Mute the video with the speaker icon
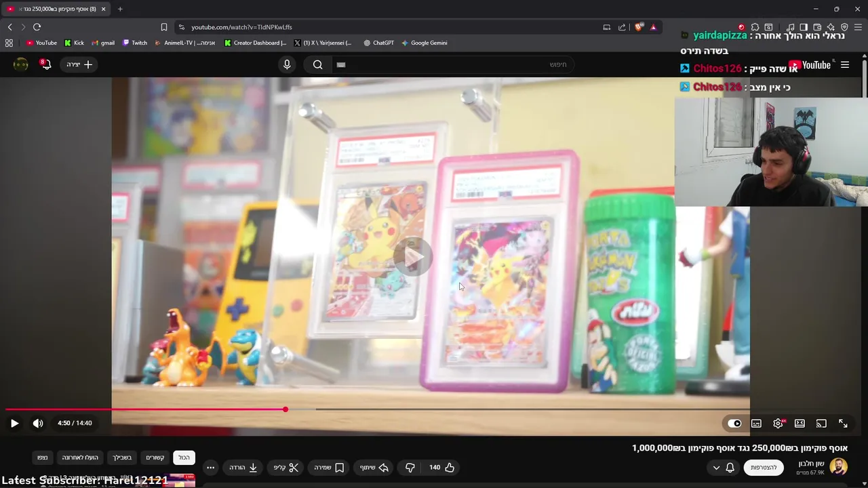Image resolution: width=868 pixels, height=488 pixels. point(38,423)
